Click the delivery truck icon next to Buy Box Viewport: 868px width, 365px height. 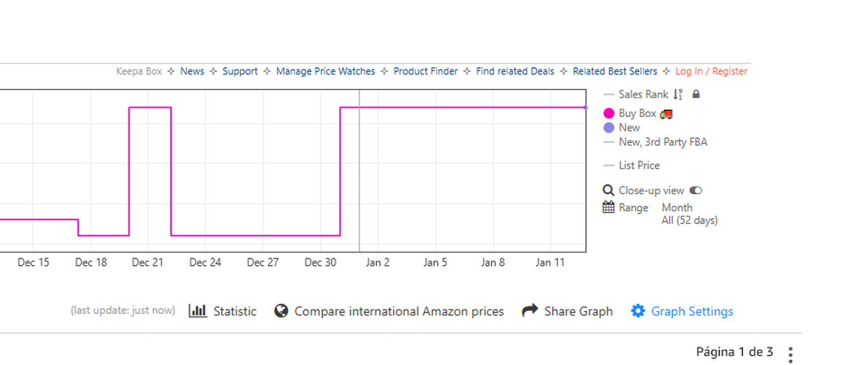666,113
